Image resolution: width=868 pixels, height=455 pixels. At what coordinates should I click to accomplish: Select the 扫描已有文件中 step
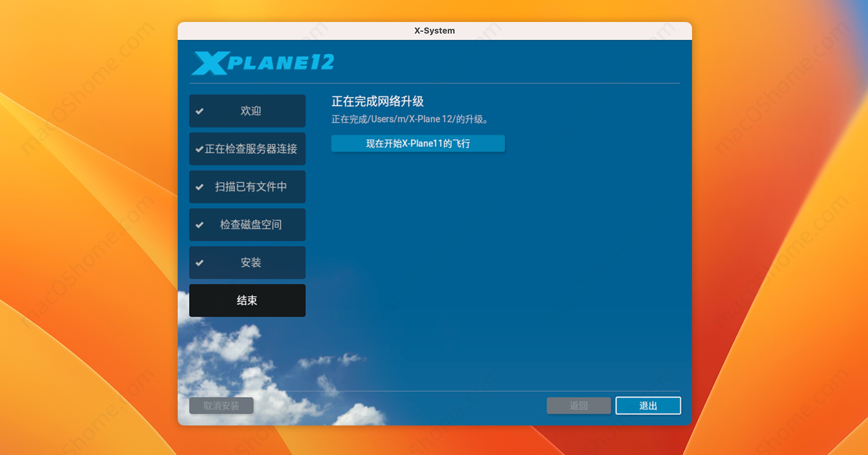[x=247, y=187]
